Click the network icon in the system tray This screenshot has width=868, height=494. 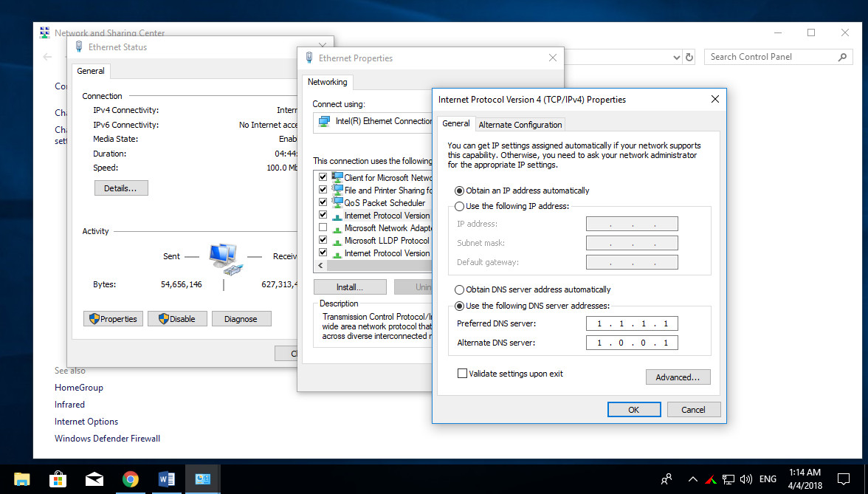point(728,480)
